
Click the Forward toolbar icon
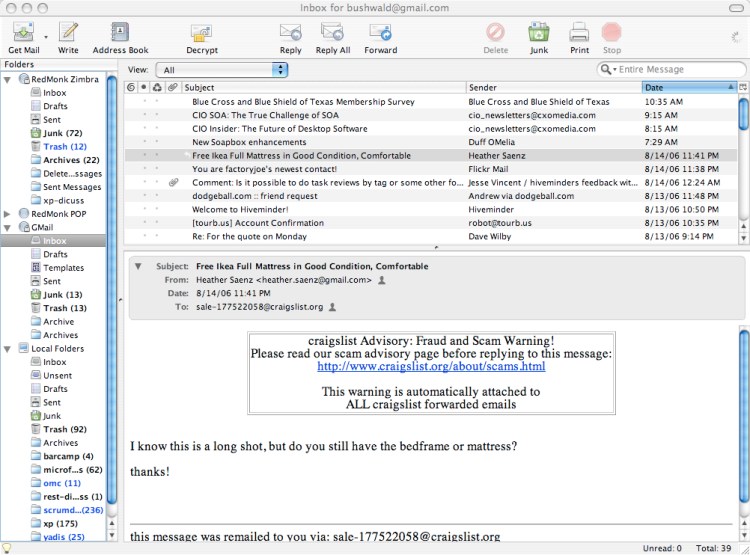pyautogui.click(x=380, y=33)
